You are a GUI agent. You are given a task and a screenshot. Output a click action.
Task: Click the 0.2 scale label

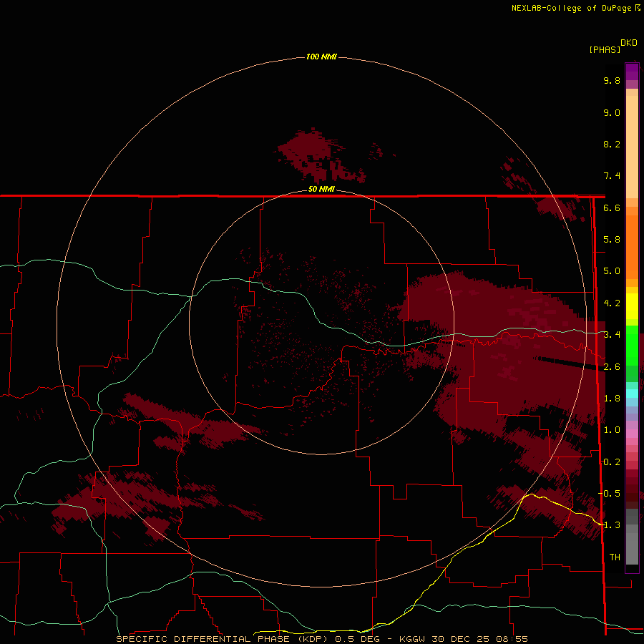612,462
